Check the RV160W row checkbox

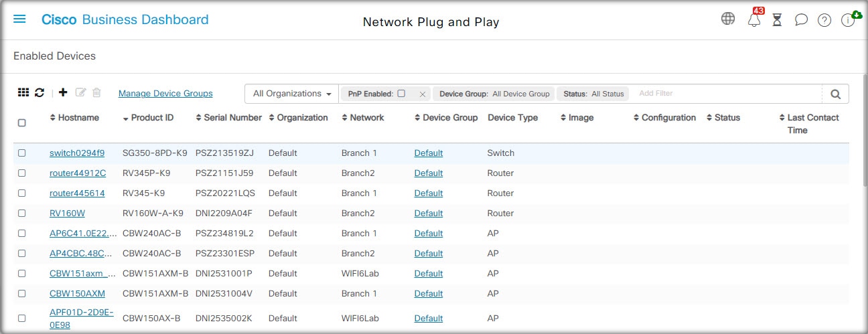(x=22, y=213)
